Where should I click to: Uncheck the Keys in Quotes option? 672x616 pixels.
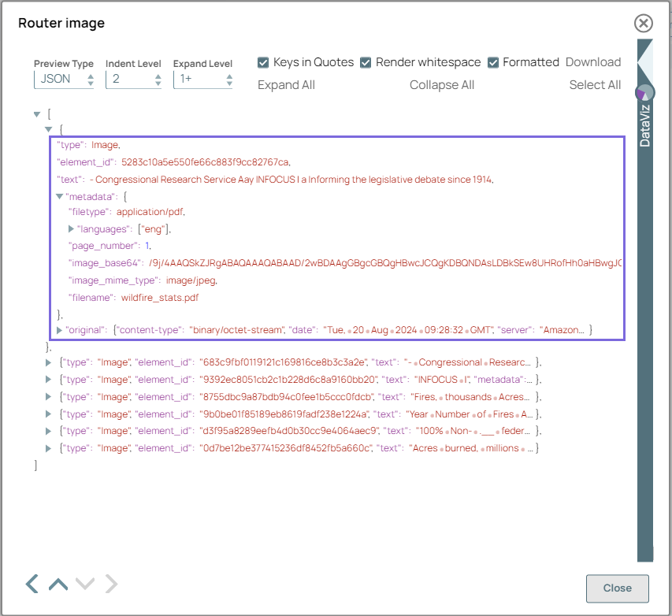click(263, 62)
